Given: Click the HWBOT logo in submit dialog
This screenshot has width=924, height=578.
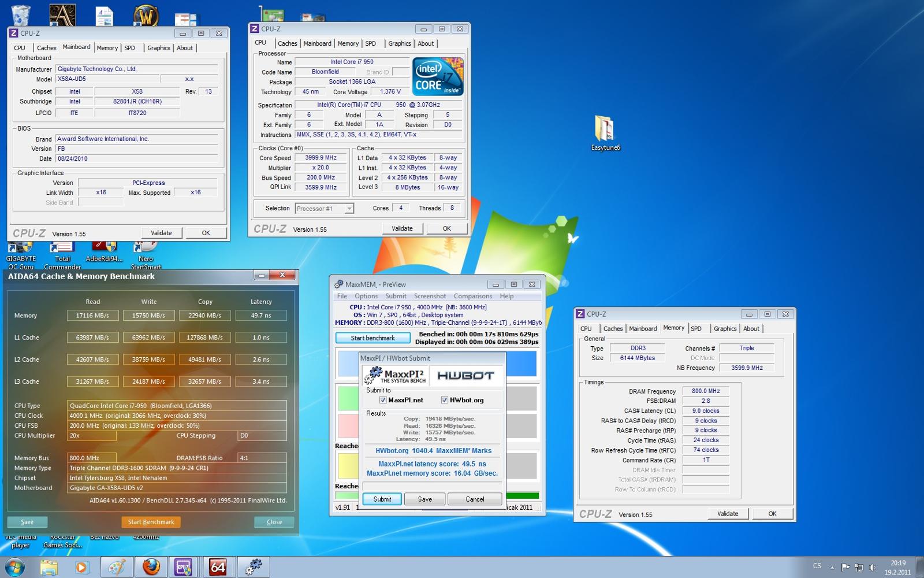Looking at the screenshot, I should click(465, 376).
